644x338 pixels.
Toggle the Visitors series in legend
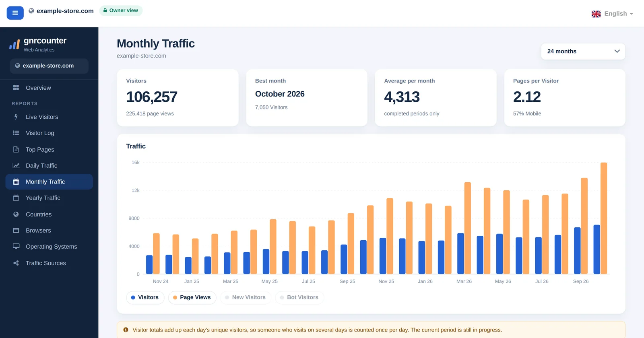click(x=145, y=297)
